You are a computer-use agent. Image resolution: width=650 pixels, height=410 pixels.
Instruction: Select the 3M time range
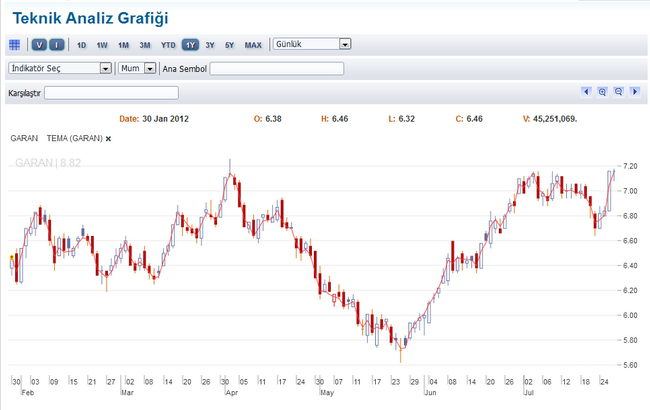click(x=145, y=45)
